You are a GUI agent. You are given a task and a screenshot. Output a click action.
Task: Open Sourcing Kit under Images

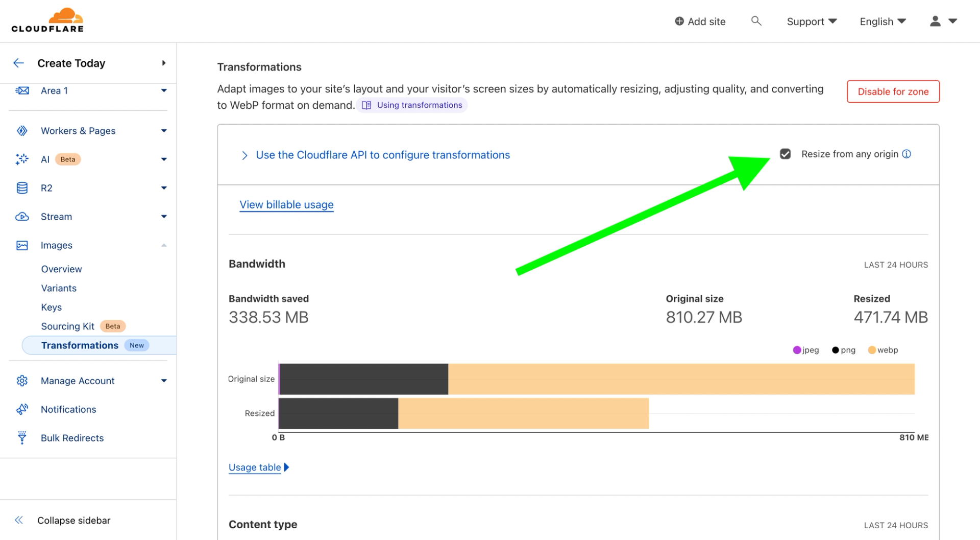pos(67,326)
